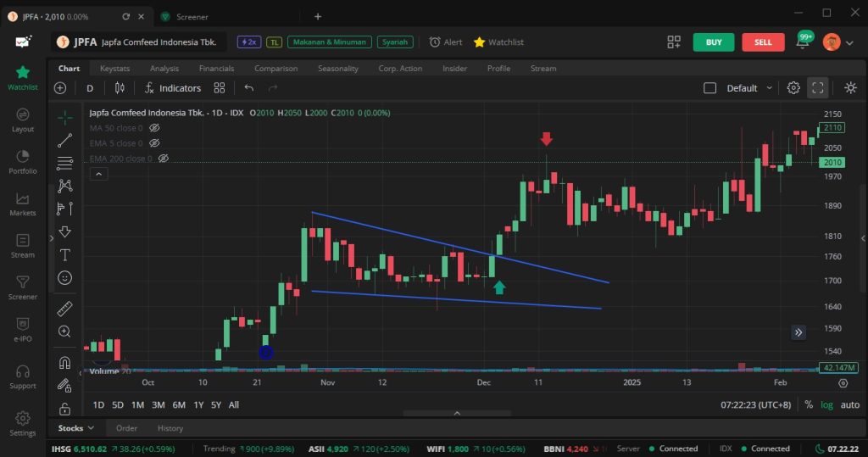The height and width of the screenshot is (457, 868).
Task: Select the arrow shape tool
Action: [x=64, y=231]
